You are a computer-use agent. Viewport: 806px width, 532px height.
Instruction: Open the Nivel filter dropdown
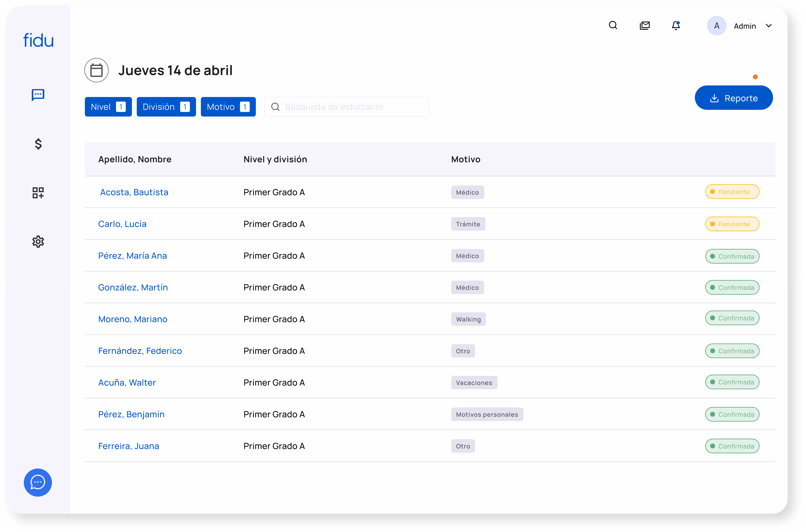click(x=108, y=107)
